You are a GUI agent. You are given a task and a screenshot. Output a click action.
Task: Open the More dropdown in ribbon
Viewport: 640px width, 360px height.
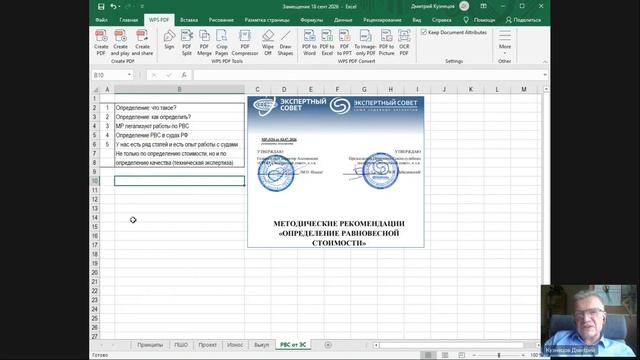[x=505, y=42]
